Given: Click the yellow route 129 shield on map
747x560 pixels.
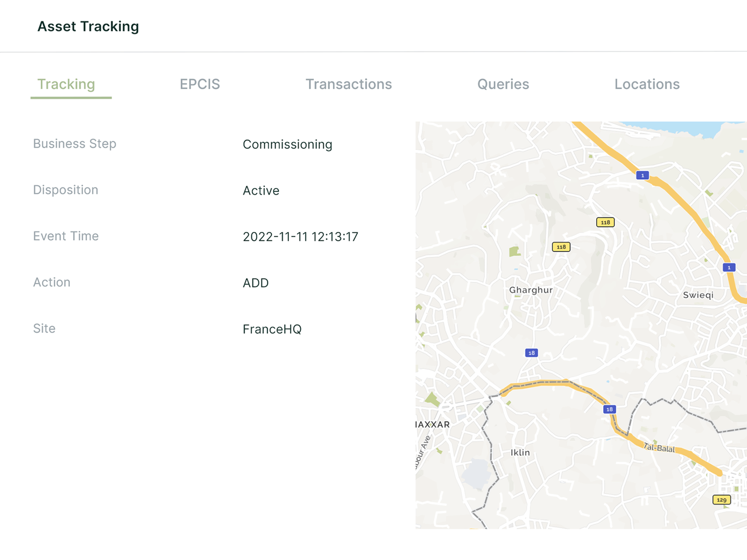Looking at the screenshot, I should pyautogui.click(x=721, y=500).
